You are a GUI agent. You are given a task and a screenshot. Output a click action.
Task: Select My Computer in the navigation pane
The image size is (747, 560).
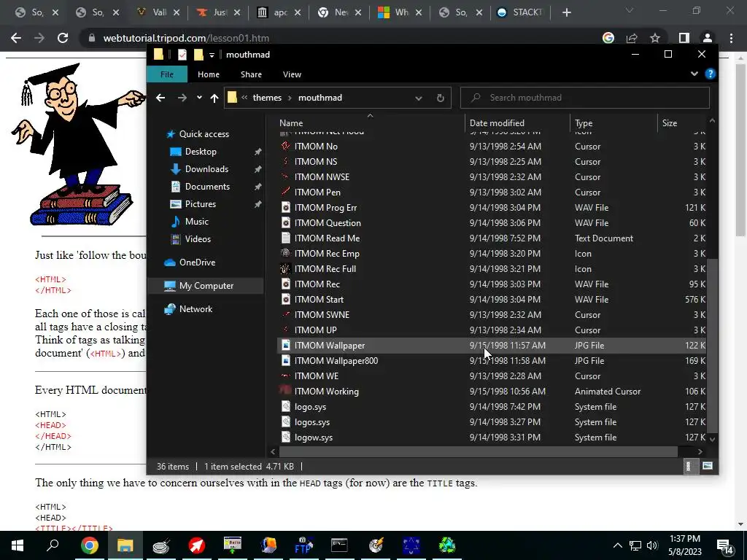coord(206,286)
